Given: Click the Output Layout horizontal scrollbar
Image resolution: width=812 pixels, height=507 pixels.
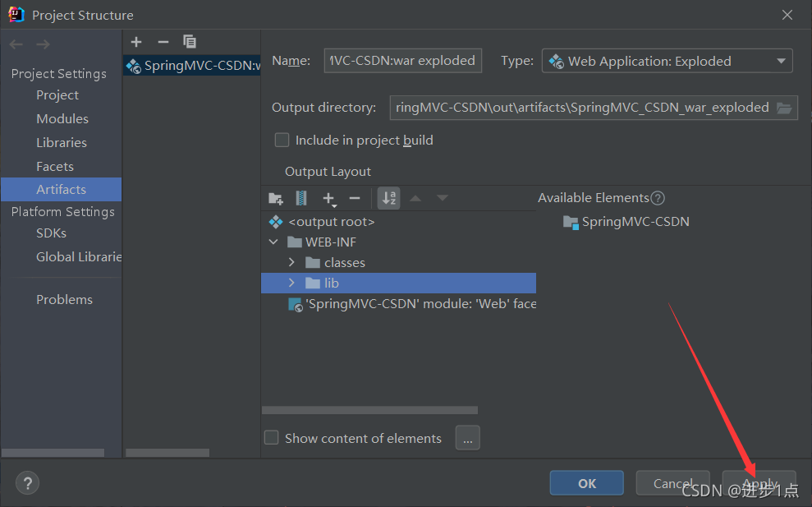Looking at the screenshot, I should click(369, 410).
